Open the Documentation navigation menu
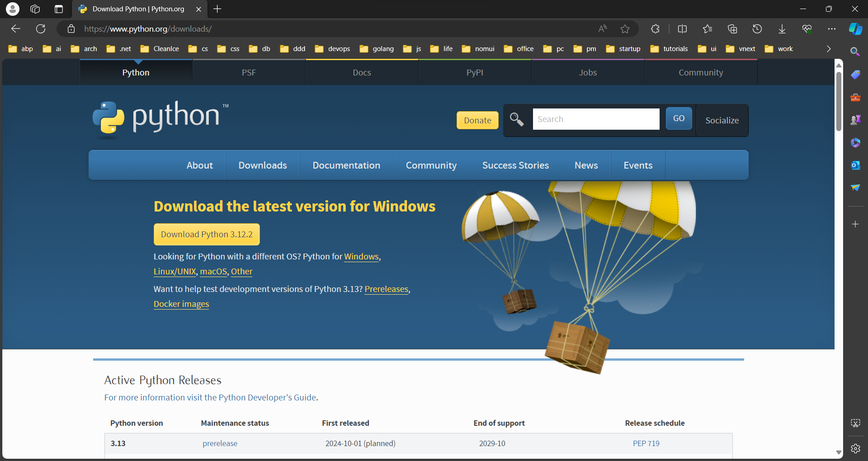 click(x=346, y=165)
